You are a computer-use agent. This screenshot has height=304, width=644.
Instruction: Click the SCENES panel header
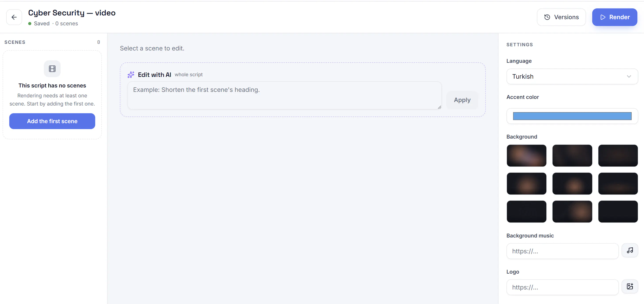[15, 42]
